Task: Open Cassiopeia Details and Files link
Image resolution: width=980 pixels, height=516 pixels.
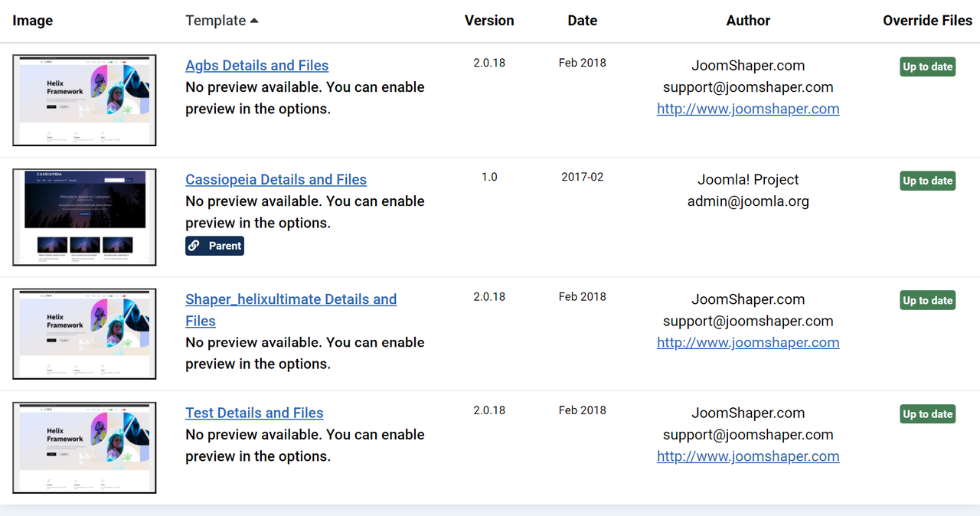Action: click(276, 180)
